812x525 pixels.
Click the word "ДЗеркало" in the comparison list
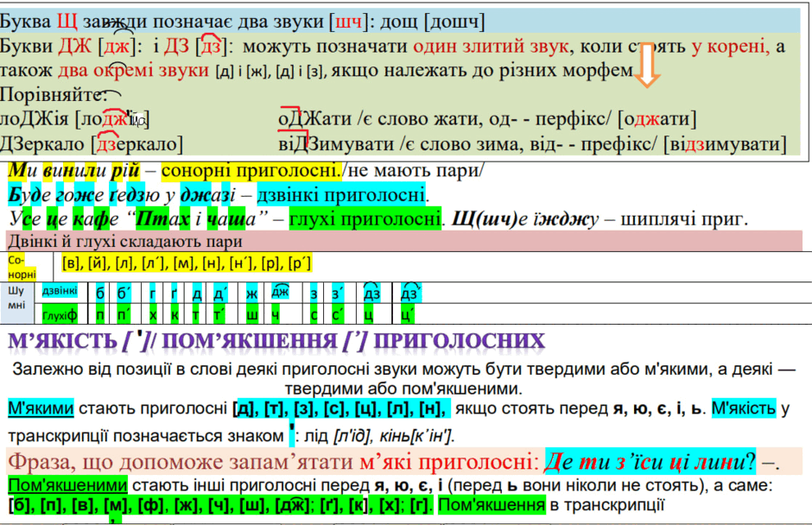pyautogui.click(x=42, y=143)
